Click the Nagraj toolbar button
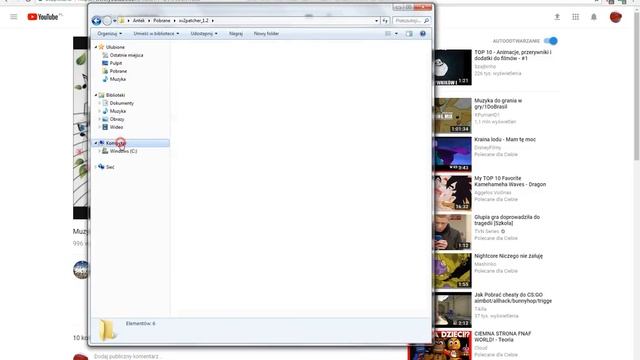The image size is (640, 360). pyautogui.click(x=236, y=33)
